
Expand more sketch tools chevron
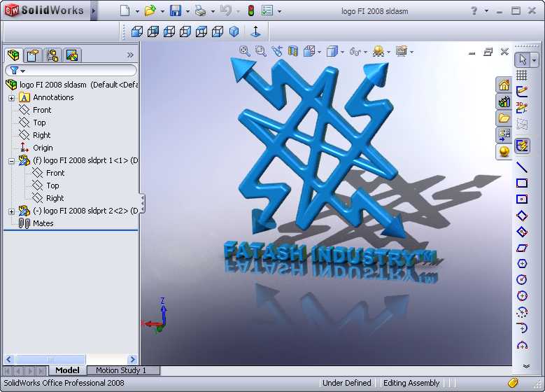[x=526, y=366]
